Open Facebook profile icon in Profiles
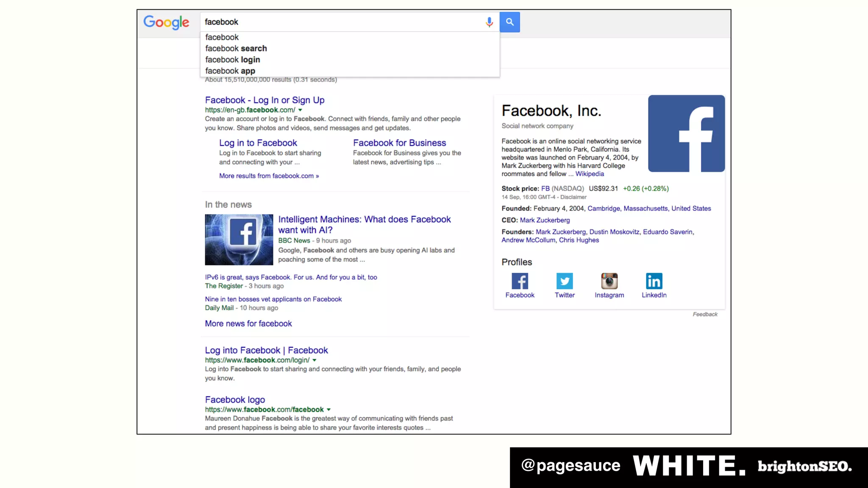This screenshot has width=868, height=488. [x=520, y=281]
